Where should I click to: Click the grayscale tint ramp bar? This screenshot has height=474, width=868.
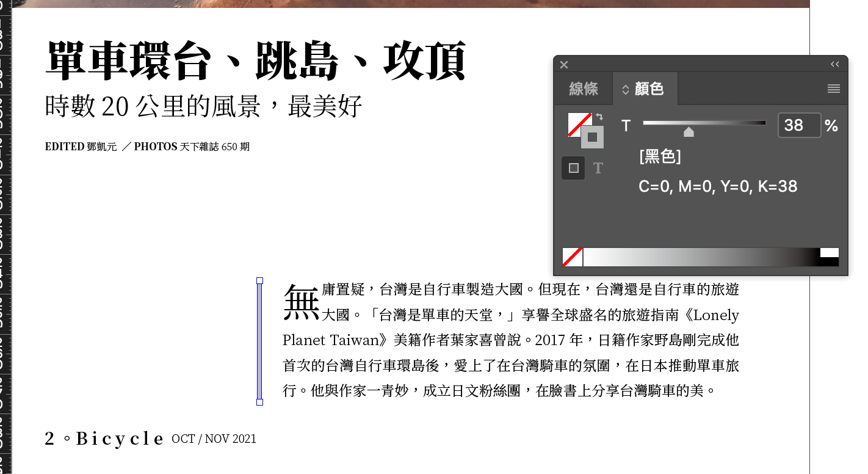click(701, 257)
